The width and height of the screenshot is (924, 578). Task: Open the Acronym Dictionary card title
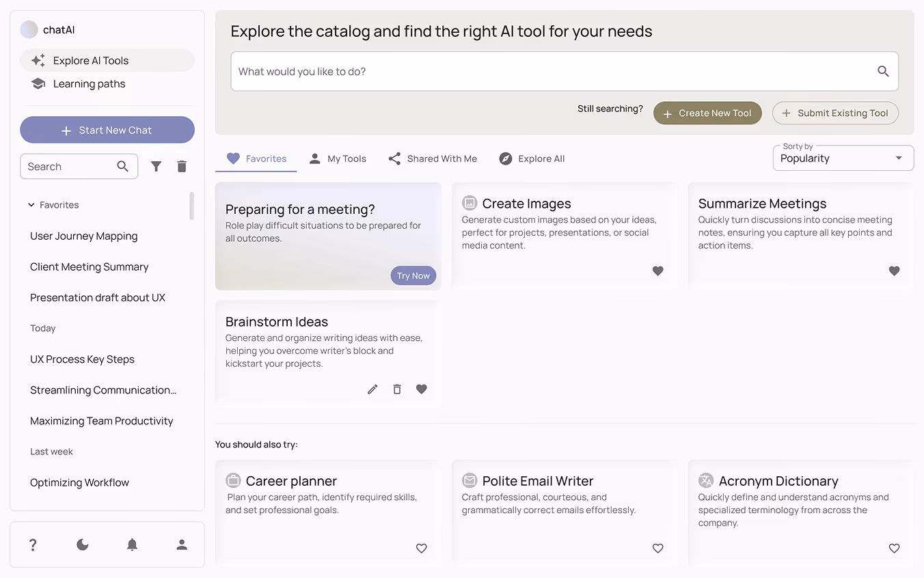778,481
